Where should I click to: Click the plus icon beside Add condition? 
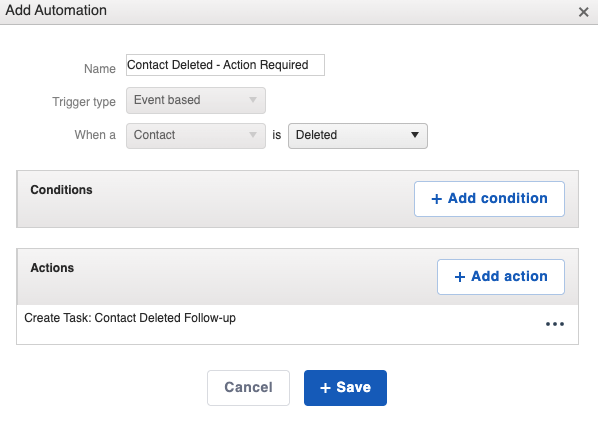[437, 199]
